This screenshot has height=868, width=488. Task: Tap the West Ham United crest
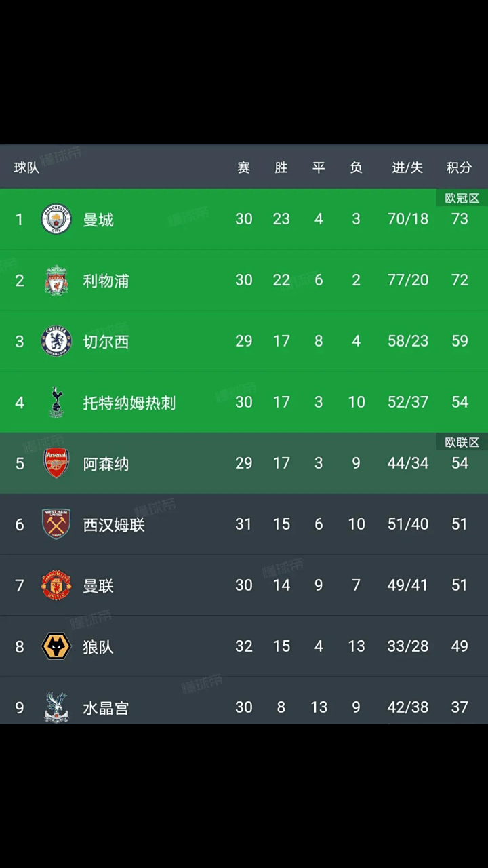pos(56,524)
